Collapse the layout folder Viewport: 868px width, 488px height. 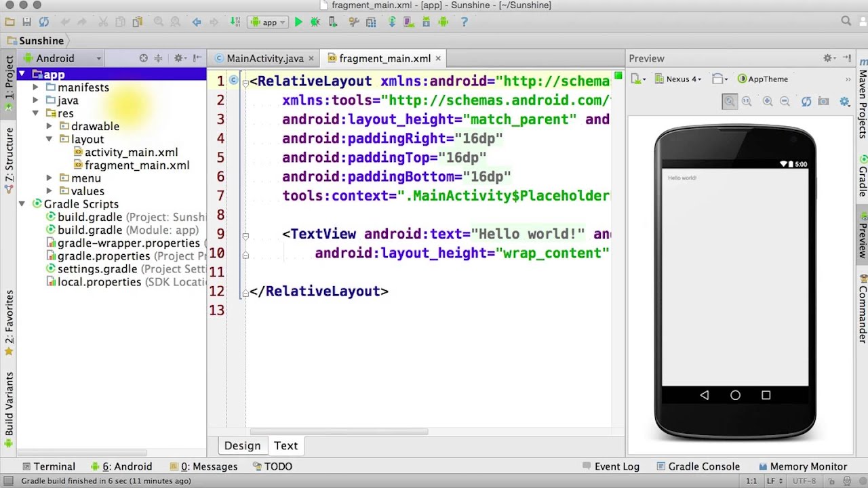(x=50, y=139)
